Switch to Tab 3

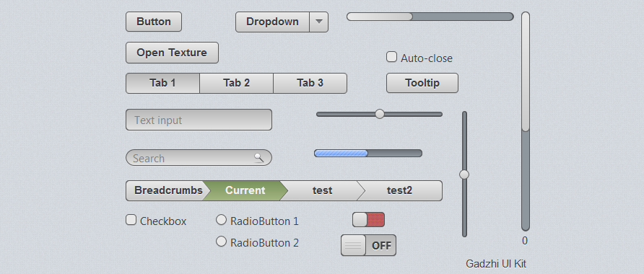310,83
